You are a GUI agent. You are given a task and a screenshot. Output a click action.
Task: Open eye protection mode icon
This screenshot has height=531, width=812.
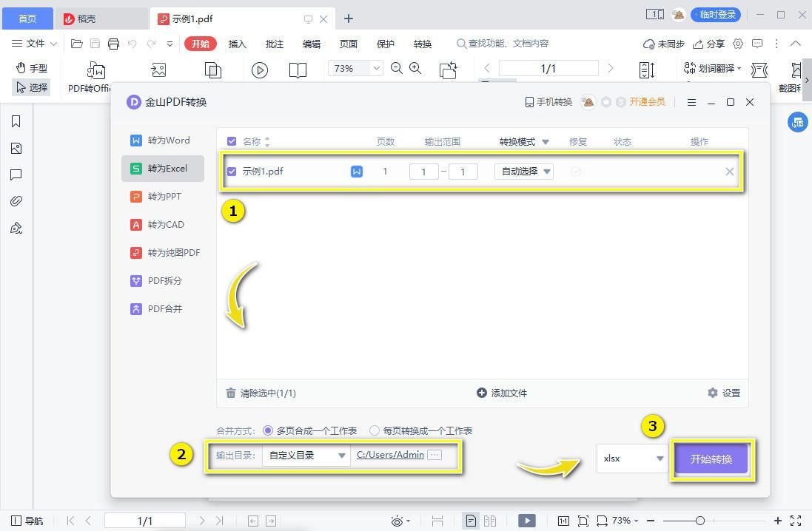(397, 521)
